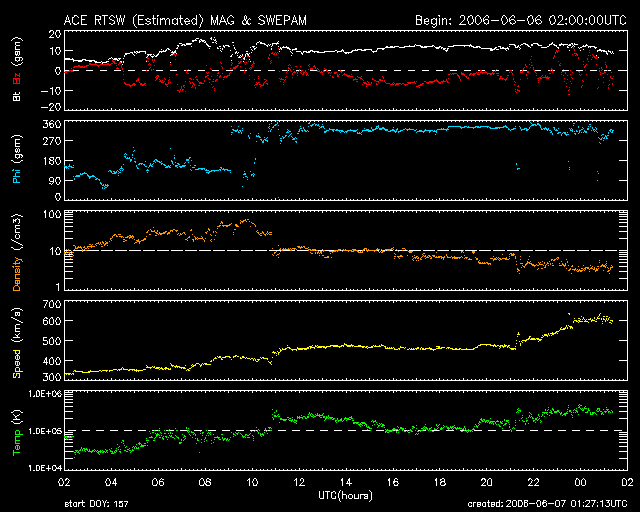The width and height of the screenshot is (640, 512).
Task: Select the "start DOY: 157" footer label
Action: (x=96, y=504)
